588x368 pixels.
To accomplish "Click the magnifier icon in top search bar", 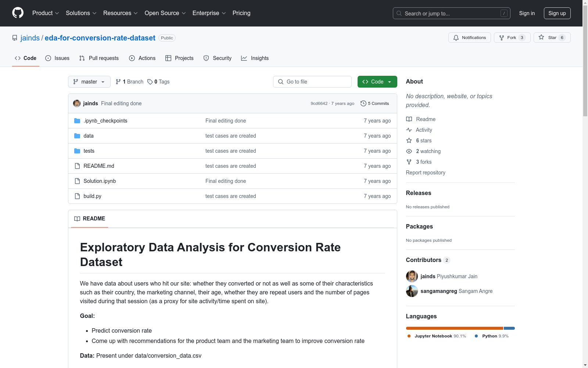I will [399, 13].
